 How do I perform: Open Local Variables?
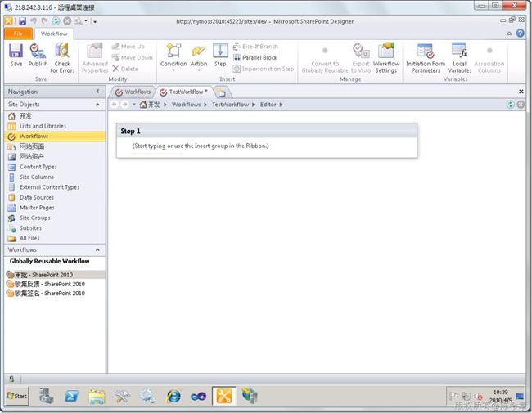pyautogui.click(x=459, y=58)
